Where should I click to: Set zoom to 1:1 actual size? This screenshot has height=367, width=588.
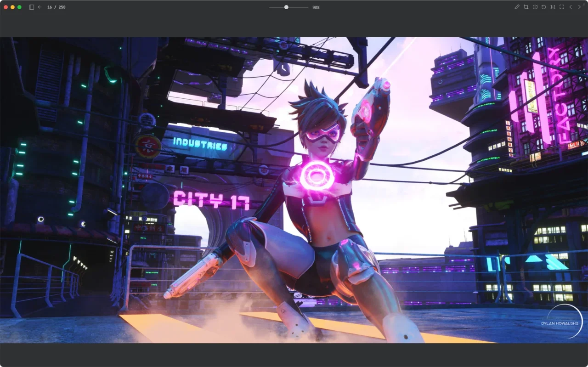553,7
